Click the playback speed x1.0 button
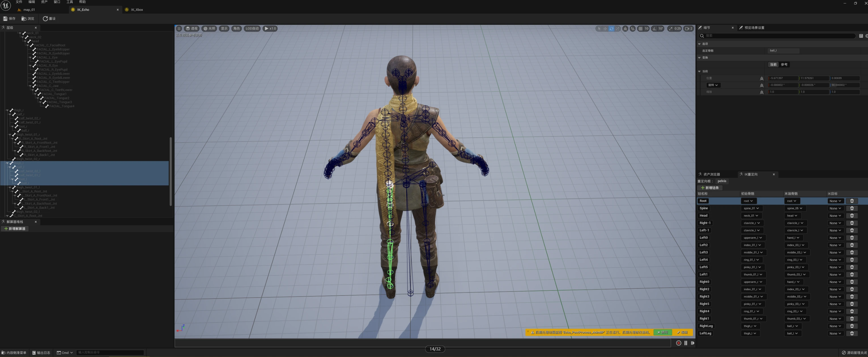 (x=270, y=29)
